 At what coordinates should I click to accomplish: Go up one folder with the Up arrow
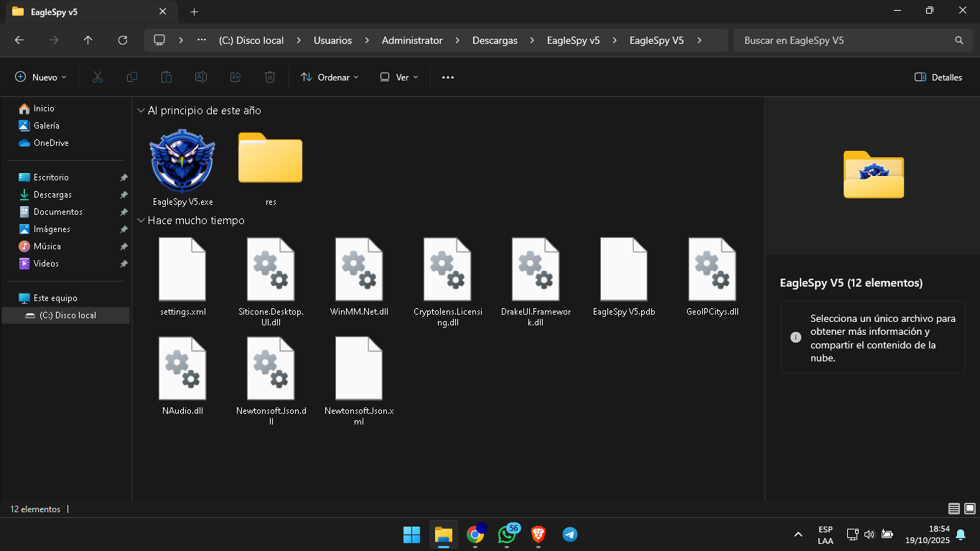88,40
